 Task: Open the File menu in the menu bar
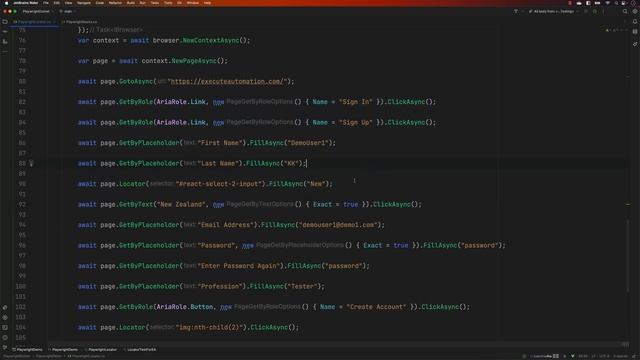click(x=46, y=3)
